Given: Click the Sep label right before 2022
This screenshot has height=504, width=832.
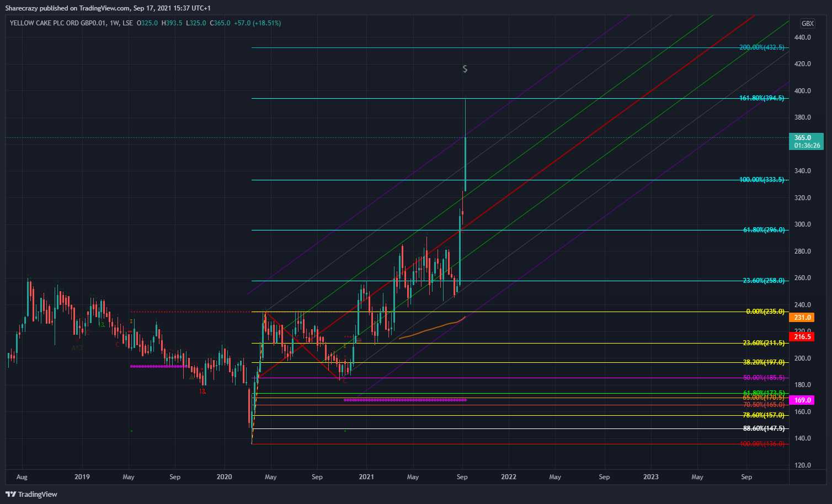Looking at the screenshot, I should coord(462,477).
